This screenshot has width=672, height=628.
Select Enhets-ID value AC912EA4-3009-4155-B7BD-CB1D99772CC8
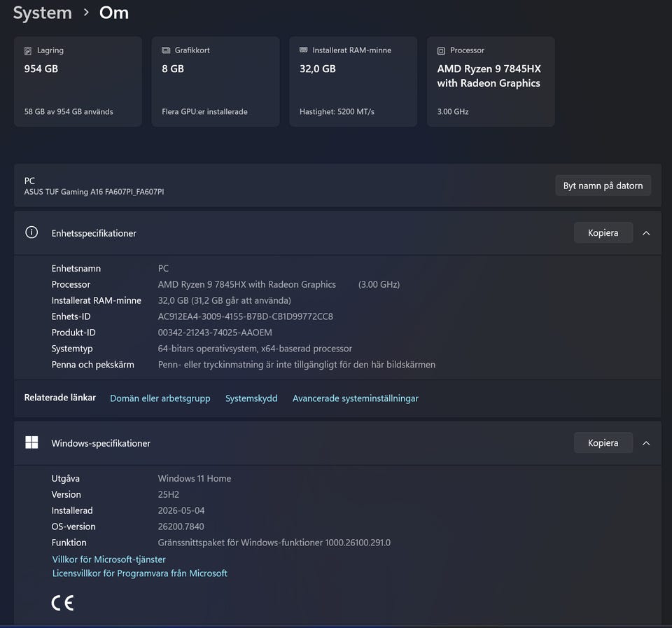(x=245, y=316)
